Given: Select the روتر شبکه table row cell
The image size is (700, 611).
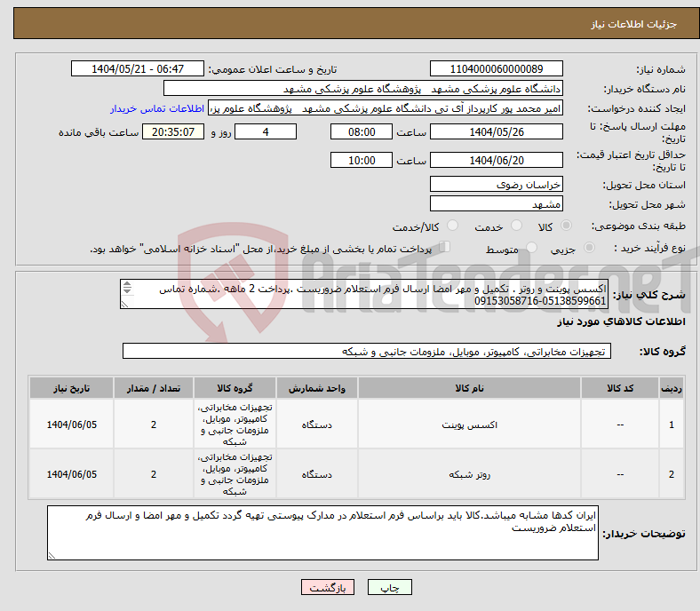Looking at the screenshot, I should point(468,474).
